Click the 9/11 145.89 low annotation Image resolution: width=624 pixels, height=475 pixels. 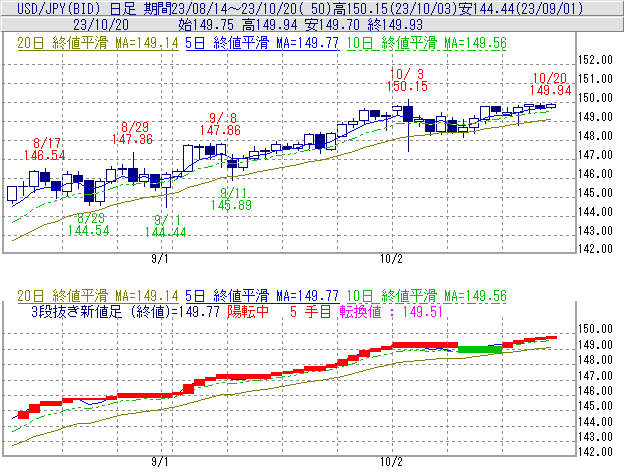tap(232, 199)
